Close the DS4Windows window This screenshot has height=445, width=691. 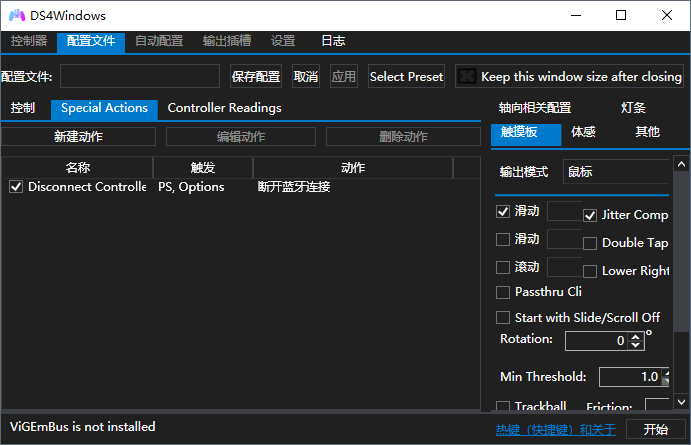tap(667, 15)
